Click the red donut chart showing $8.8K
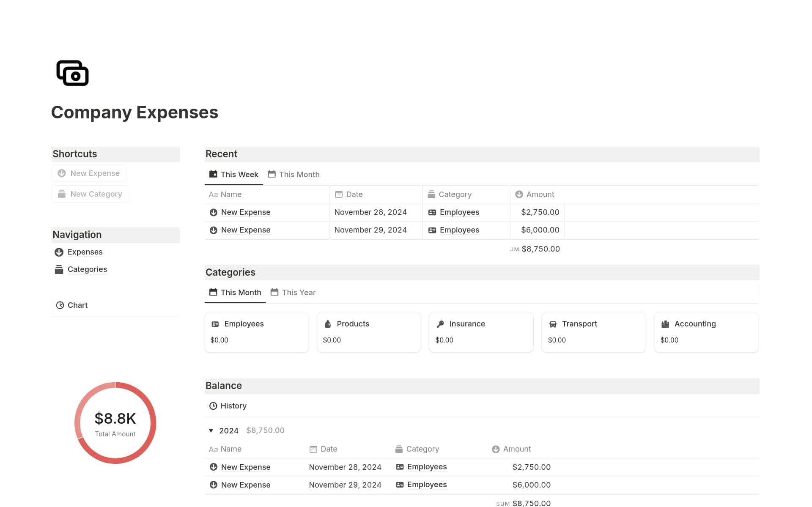 coord(115,423)
